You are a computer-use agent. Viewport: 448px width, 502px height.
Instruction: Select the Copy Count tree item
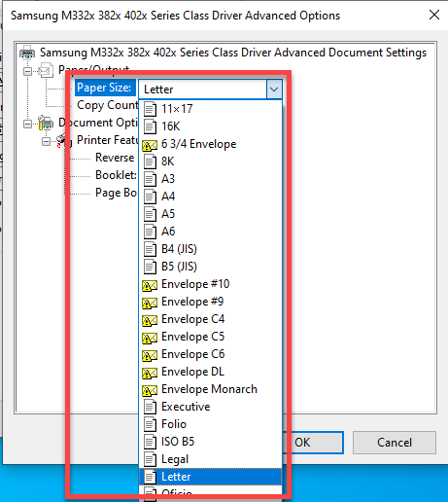tap(107, 105)
